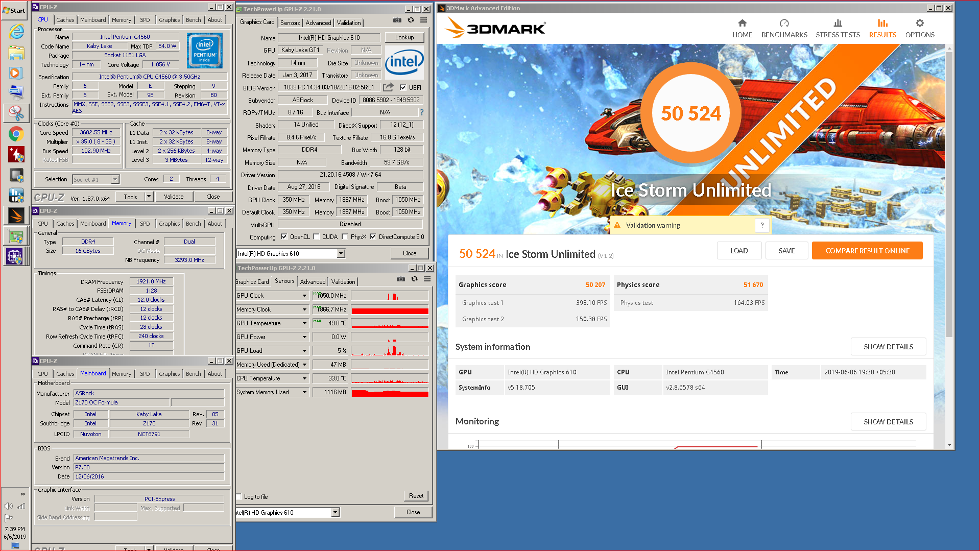Open the GPU selector dropdown in the GPU-Z Graphics Card window
The image size is (980, 551).
click(341, 254)
